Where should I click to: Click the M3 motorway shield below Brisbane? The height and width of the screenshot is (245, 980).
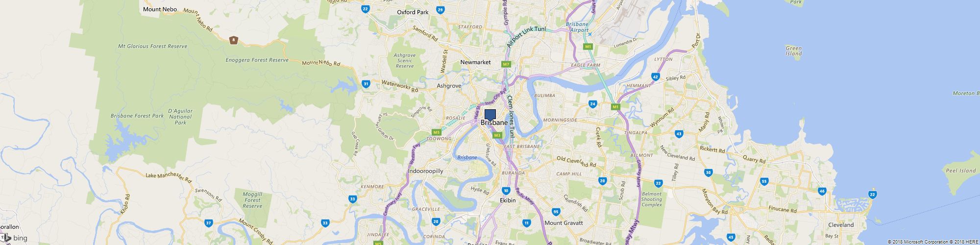click(x=497, y=135)
